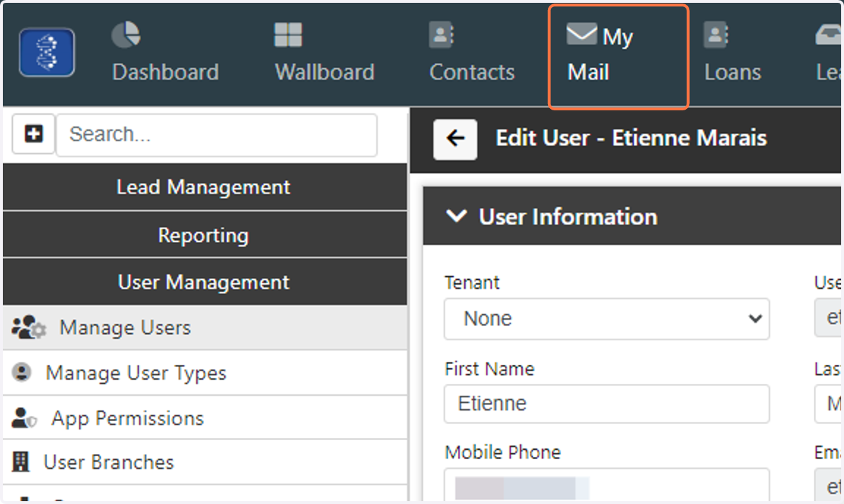The width and height of the screenshot is (844, 504).
Task: Click the First Name field
Action: 607,403
